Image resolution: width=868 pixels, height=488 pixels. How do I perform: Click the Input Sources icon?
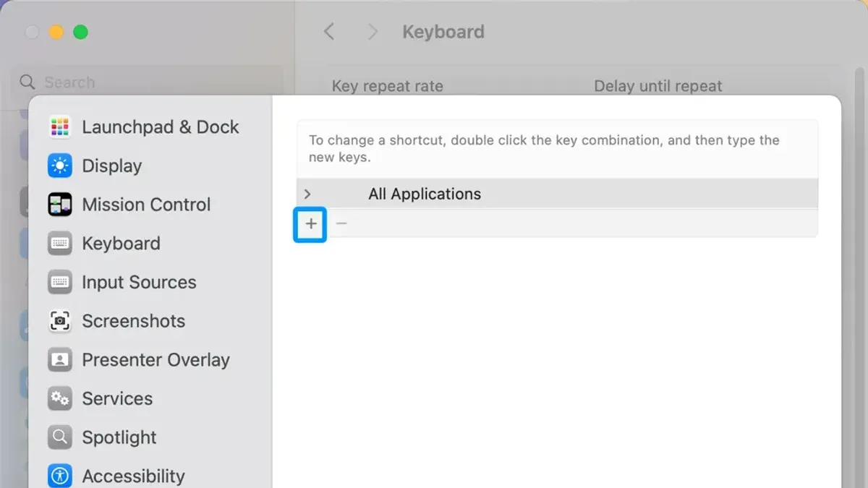click(60, 283)
